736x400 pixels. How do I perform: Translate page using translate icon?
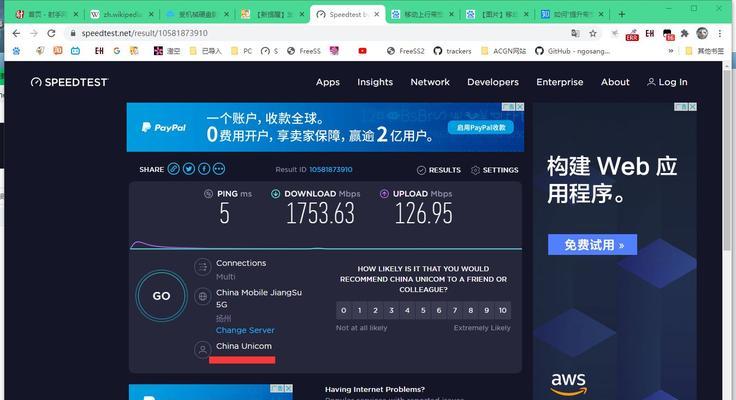(x=575, y=33)
